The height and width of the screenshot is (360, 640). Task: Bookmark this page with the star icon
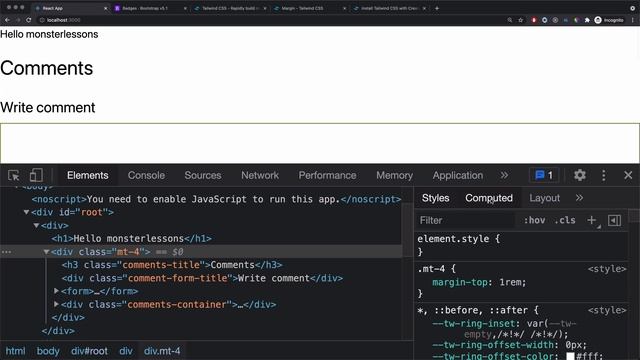point(520,20)
